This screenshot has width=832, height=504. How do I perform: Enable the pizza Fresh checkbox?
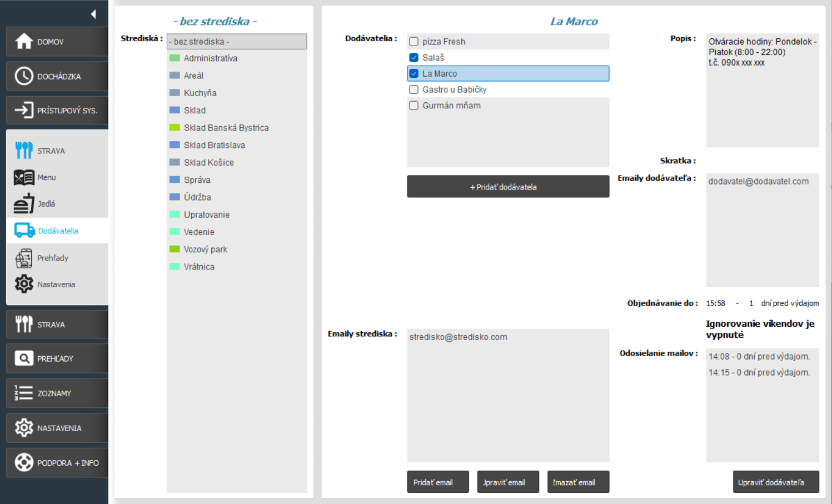pyautogui.click(x=414, y=42)
